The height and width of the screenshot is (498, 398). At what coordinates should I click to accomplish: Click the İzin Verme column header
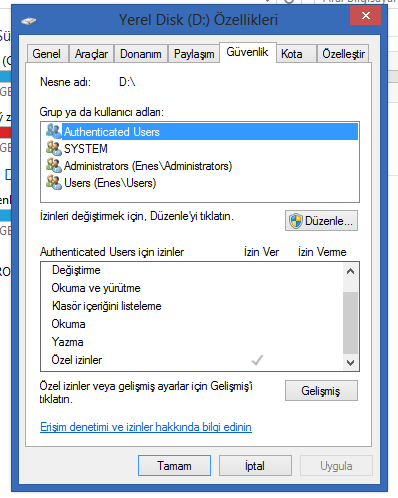pyautogui.click(x=322, y=252)
